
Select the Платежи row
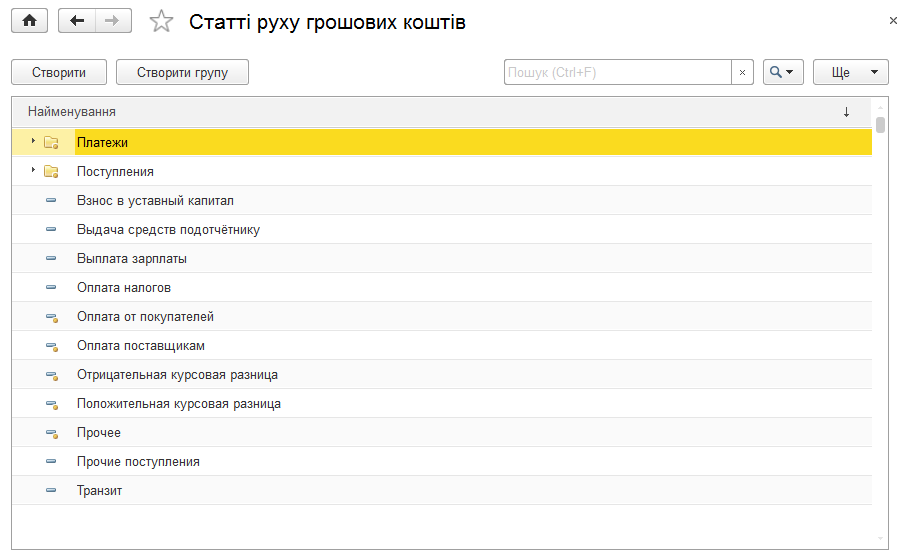[x=442, y=142]
